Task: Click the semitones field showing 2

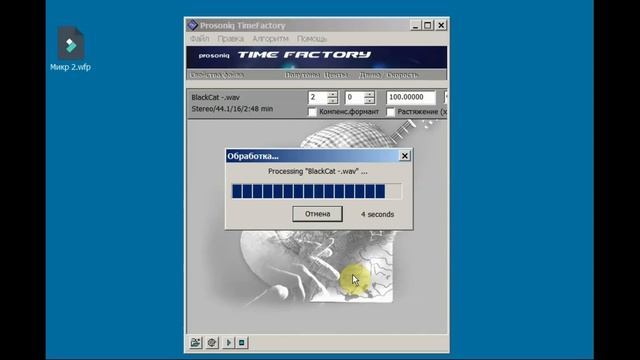Action: pos(318,97)
